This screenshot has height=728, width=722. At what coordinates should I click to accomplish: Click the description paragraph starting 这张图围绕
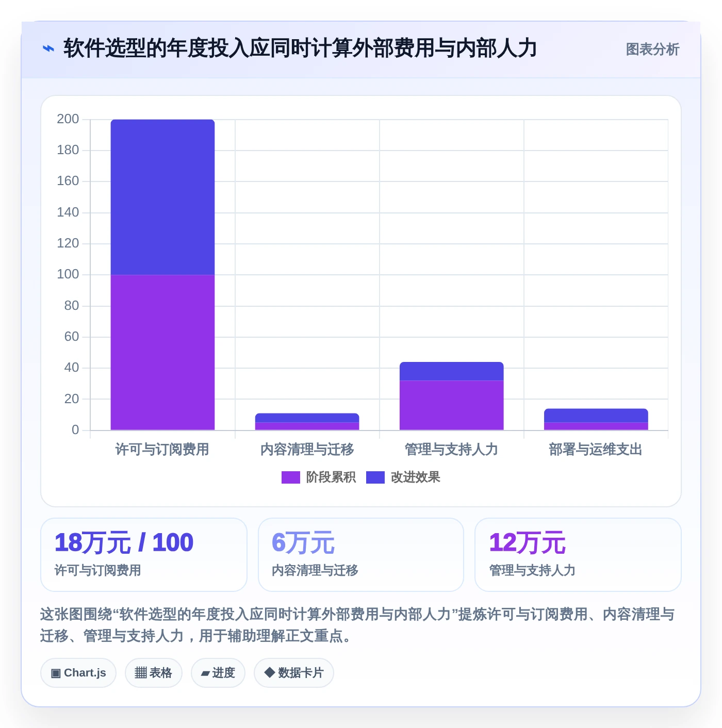click(x=357, y=625)
